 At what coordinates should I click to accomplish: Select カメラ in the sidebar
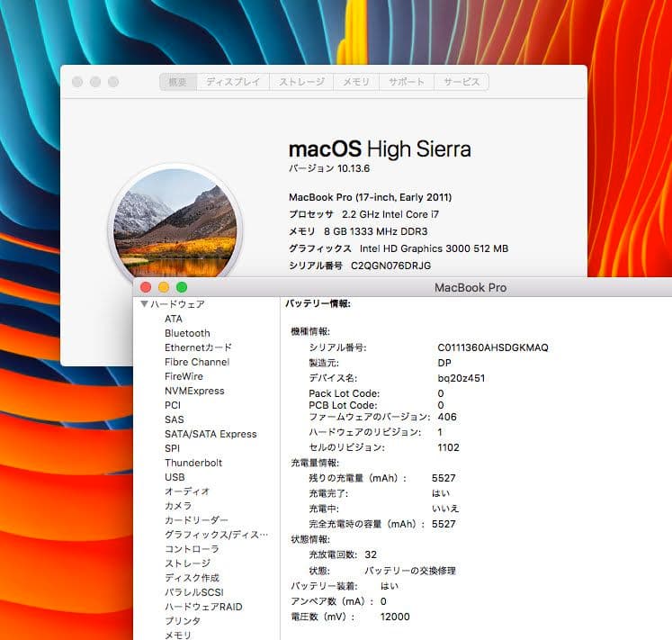178,506
